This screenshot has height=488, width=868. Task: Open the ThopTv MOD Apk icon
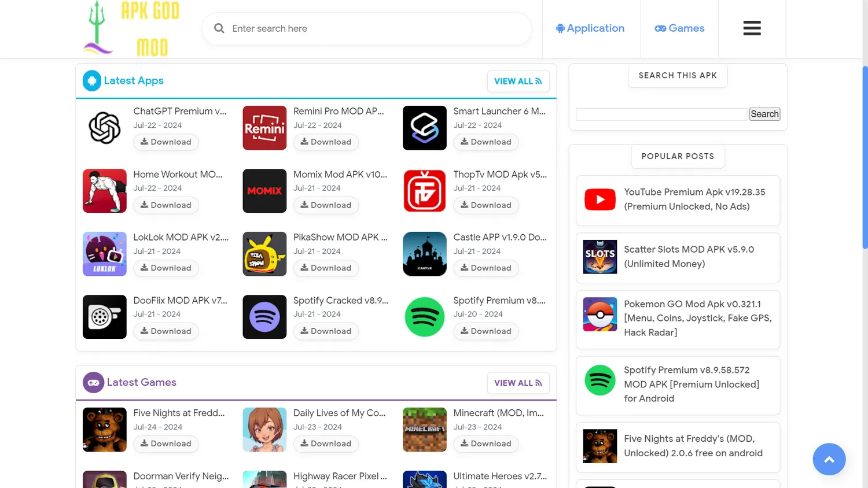(425, 191)
